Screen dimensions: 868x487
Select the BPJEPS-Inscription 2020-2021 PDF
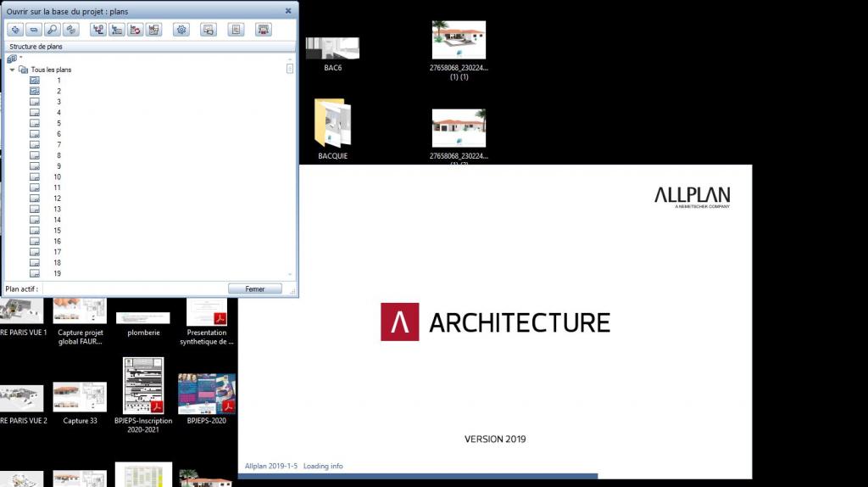click(143, 395)
